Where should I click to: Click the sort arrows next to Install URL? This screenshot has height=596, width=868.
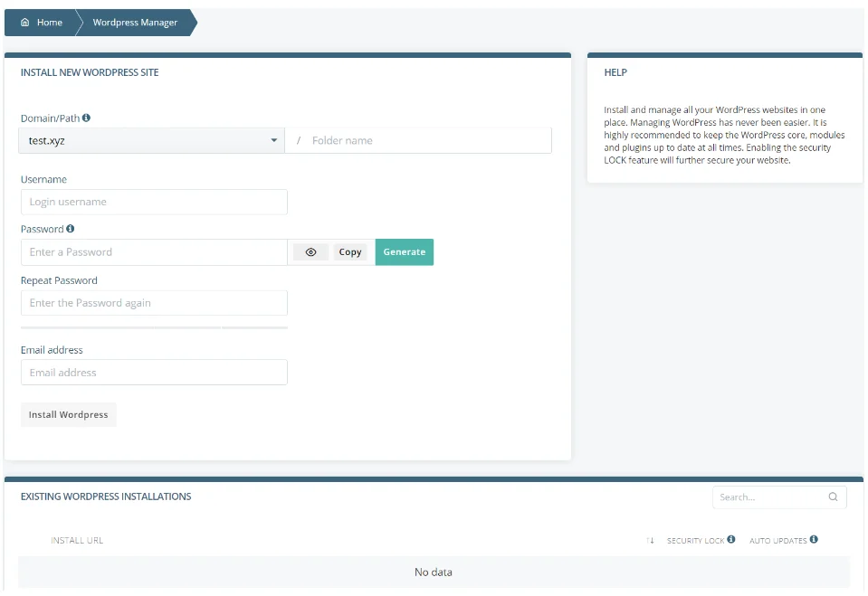pos(650,540)
